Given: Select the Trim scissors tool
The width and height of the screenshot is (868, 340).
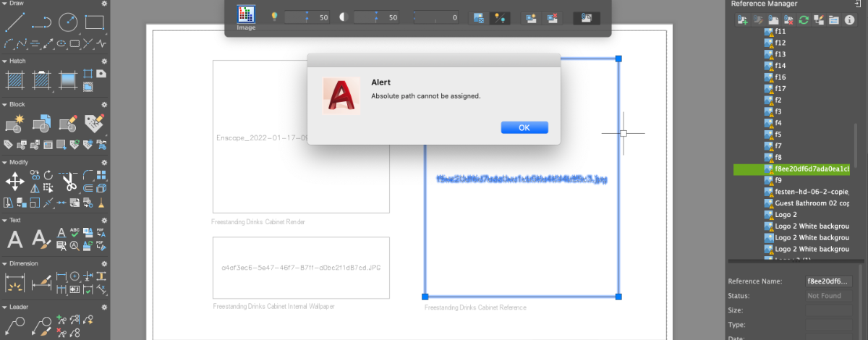Looking at the screenshot, I should click(69, 181).
